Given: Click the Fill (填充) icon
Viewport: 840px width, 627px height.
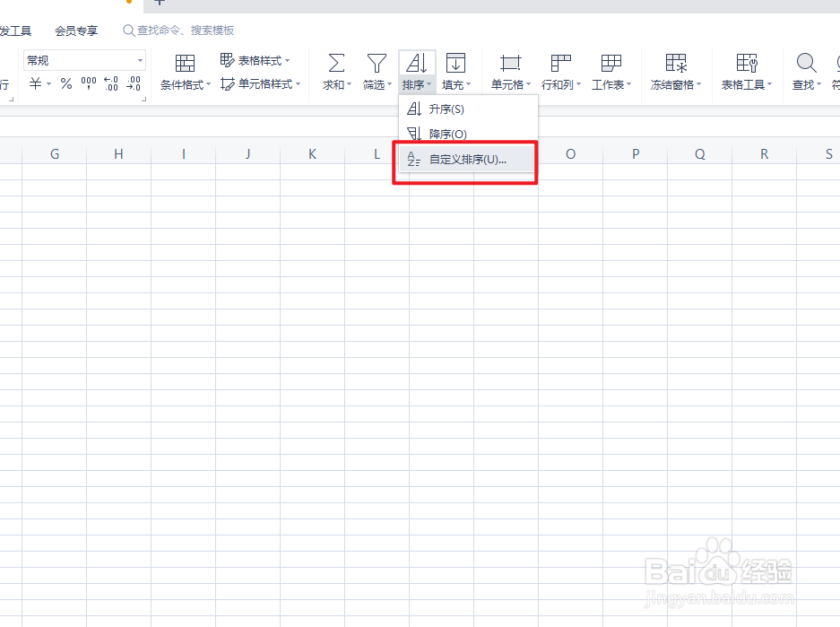Looking at the screenshot, I should point(456,63).
